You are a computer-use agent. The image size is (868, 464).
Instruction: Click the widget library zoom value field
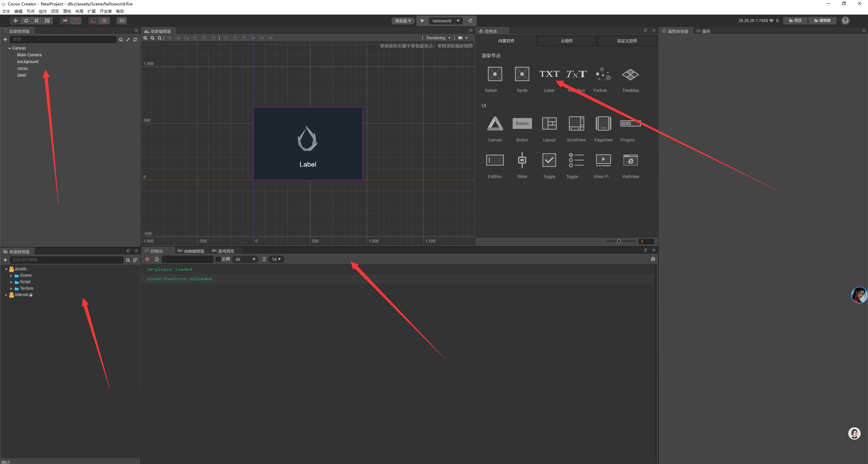(x=646, y=241)
